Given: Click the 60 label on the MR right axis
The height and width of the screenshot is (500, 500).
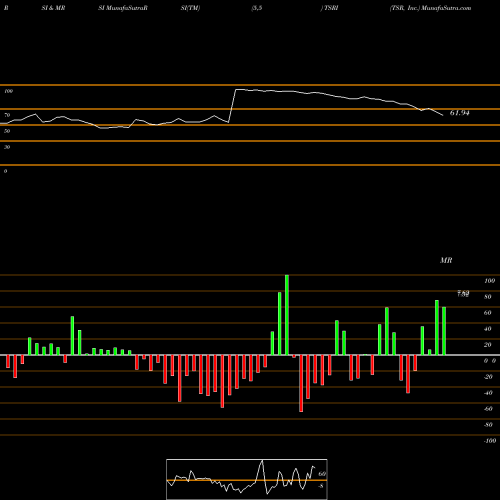Looking at the screenshot, I should tap(488, 313).
